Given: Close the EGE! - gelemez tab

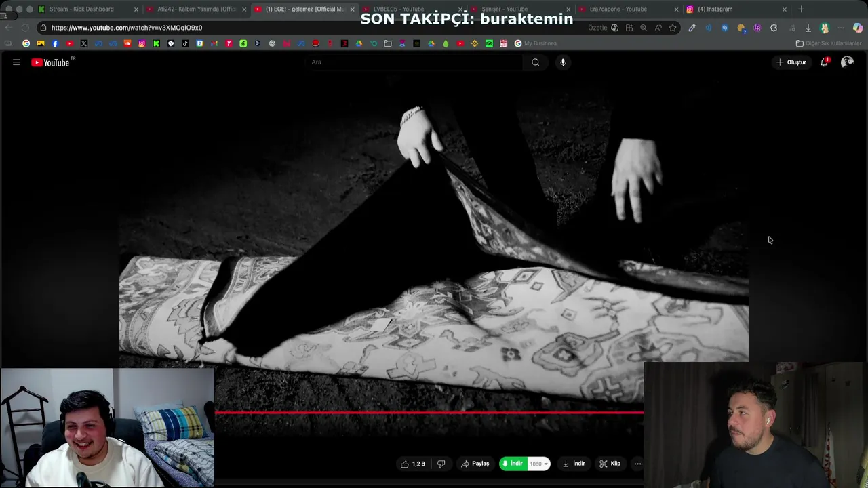Looking at the screenshot, I should 352,9.
